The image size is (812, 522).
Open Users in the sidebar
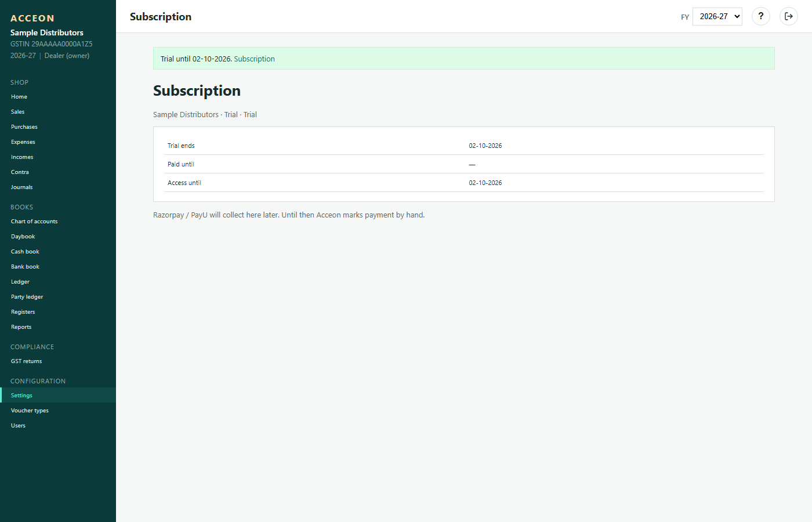(58, 426)
